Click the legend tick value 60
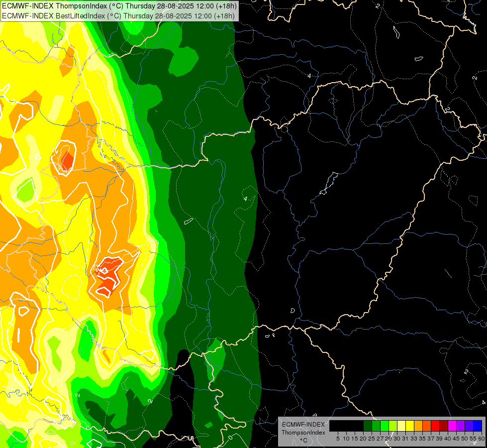 click(x=482, y=439)
